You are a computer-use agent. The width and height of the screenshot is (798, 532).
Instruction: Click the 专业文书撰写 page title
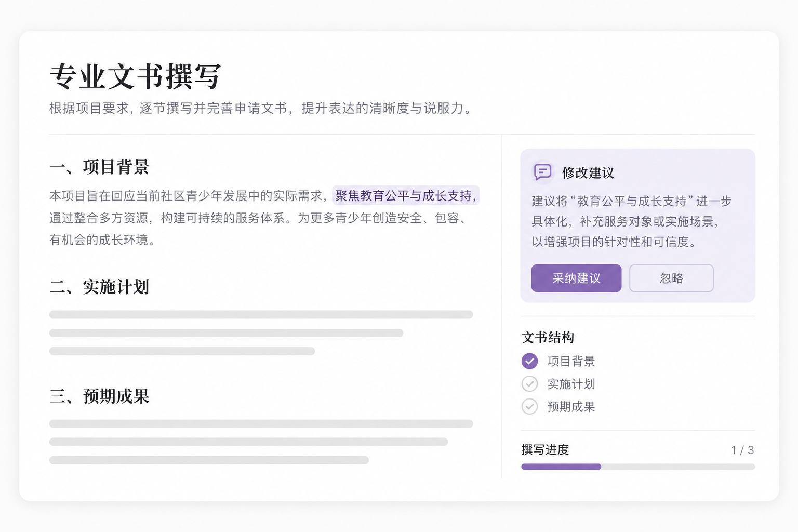136,76
